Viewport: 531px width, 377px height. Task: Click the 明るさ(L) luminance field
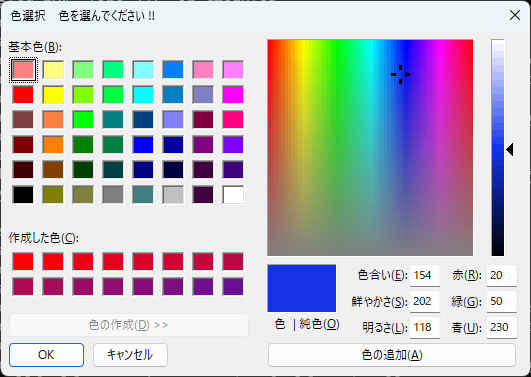tap(425, 328)
